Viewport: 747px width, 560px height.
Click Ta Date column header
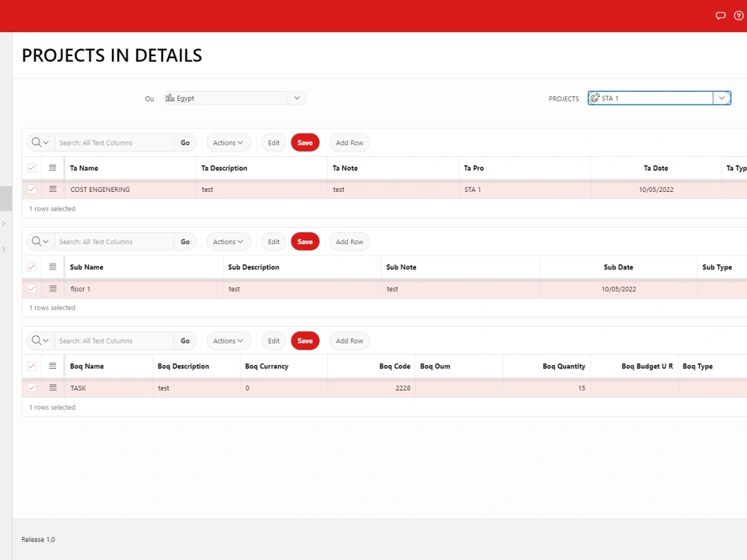tap(656, 168)
